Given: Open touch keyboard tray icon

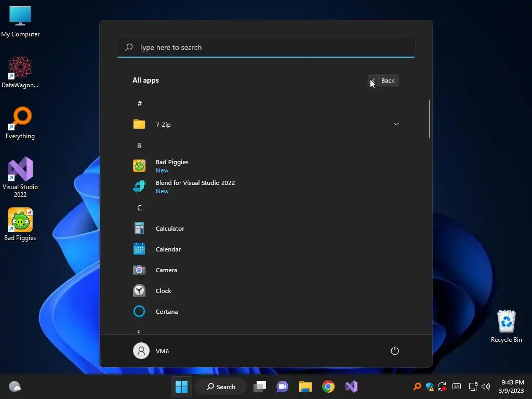Looking at the screenshot, I should coord(457,387).
